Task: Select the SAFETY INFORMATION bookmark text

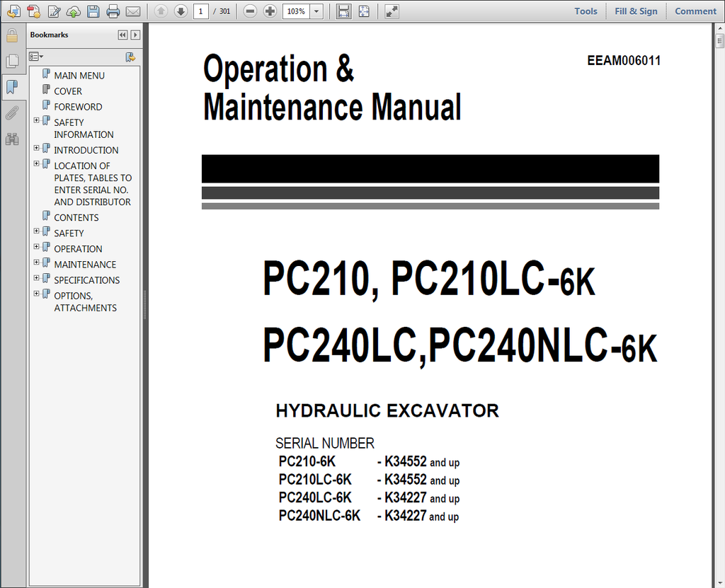Action: pos(84,129)
